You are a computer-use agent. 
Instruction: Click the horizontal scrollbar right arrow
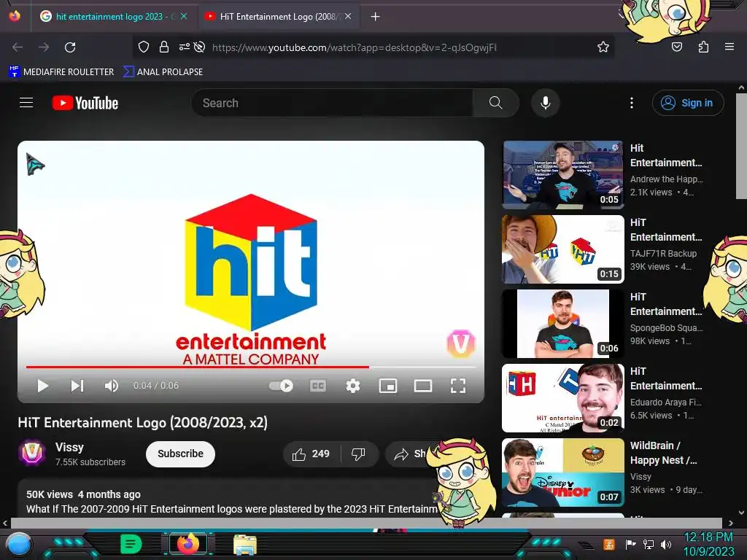point(731,523)
